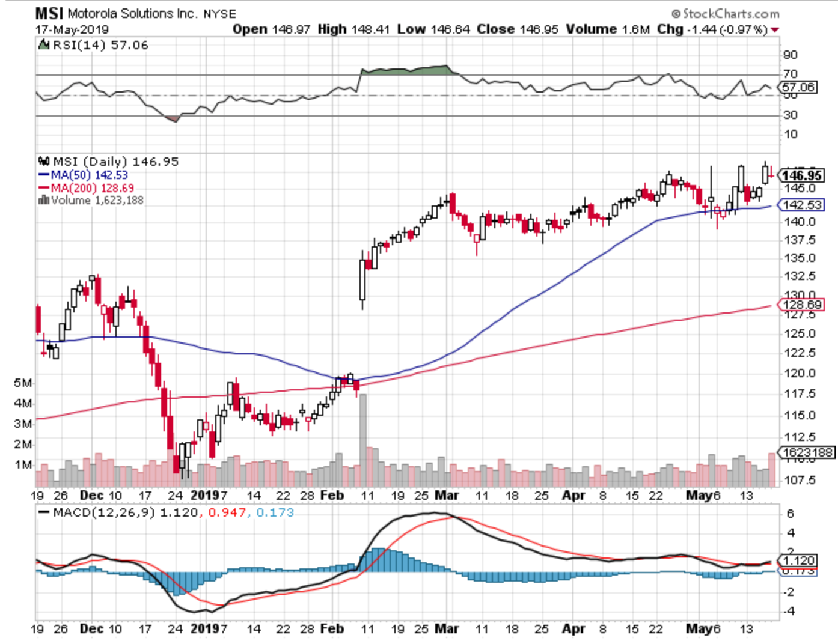Click the MSI (Daily) 146.95 legend
Viewport: 838px width, 644px height.
pos(115,161)
